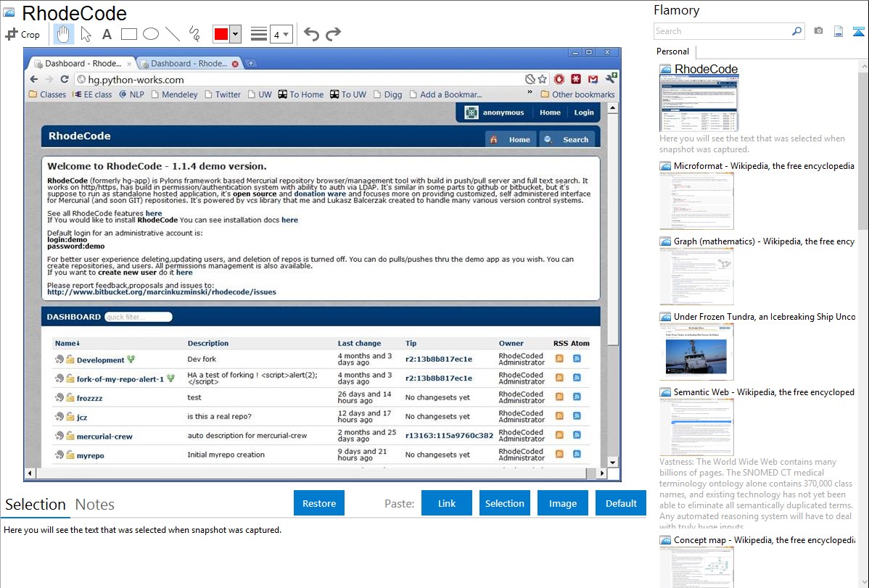Open the frozzzz repository link

(x=89, y=398)
